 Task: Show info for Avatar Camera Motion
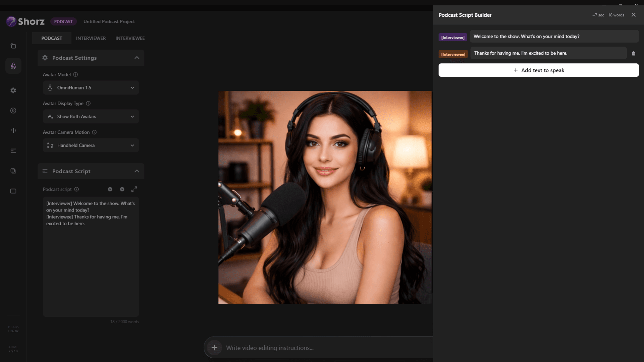tap(94, 132)
